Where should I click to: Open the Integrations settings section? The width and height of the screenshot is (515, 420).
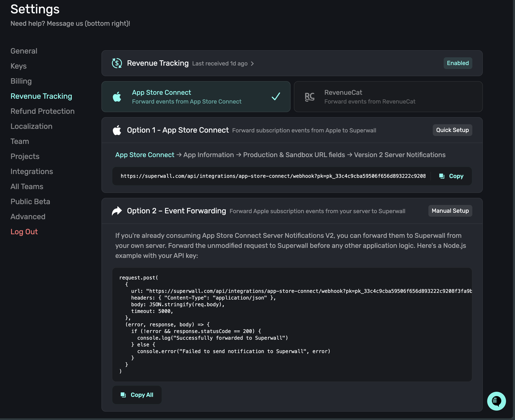pyautogui.click(x=32, y=171)
